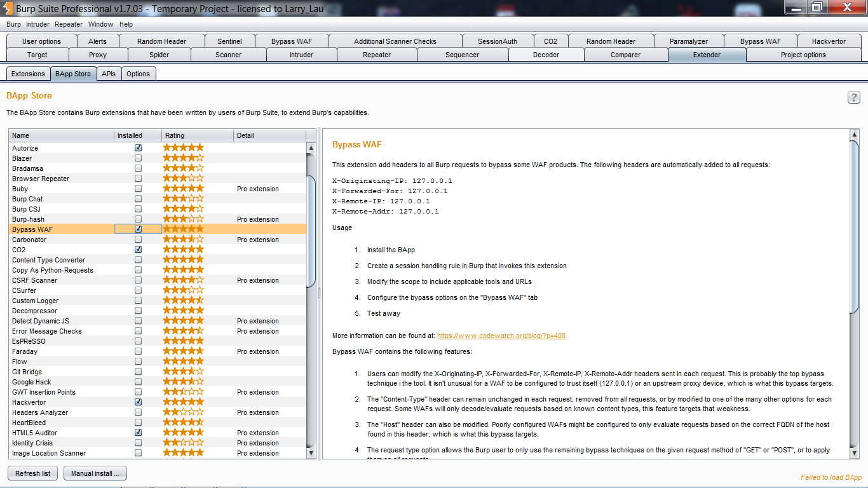Click the Refresh list button
Image resolution: width=868 pixels, height=488 pixels.
pos(32,473)
